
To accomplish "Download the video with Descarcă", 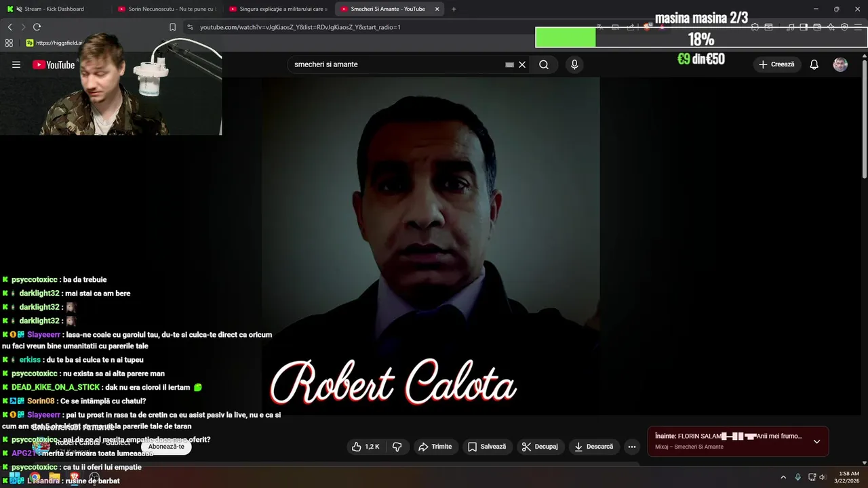I will pyautogui.click(x=593, y=447).
